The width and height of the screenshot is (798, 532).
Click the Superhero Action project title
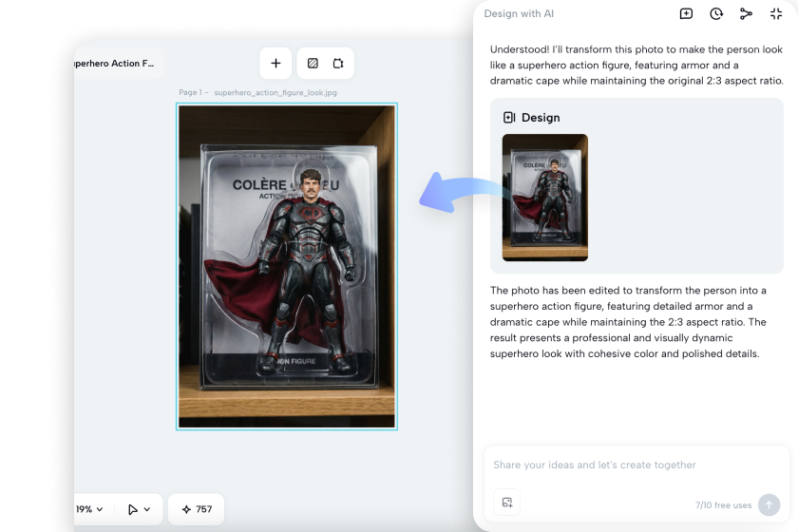(x=114, y=64)
